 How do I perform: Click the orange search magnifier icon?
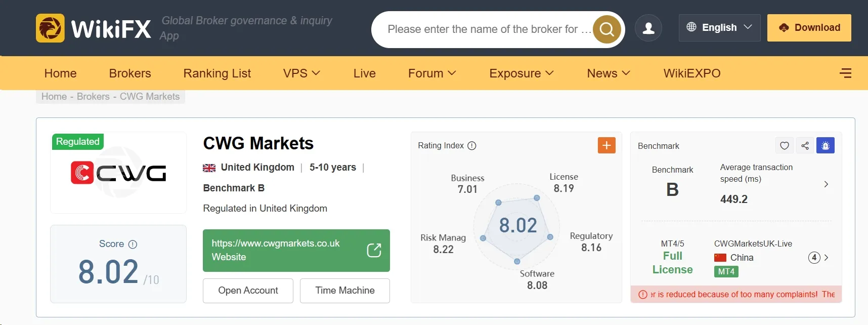[606, 30]
